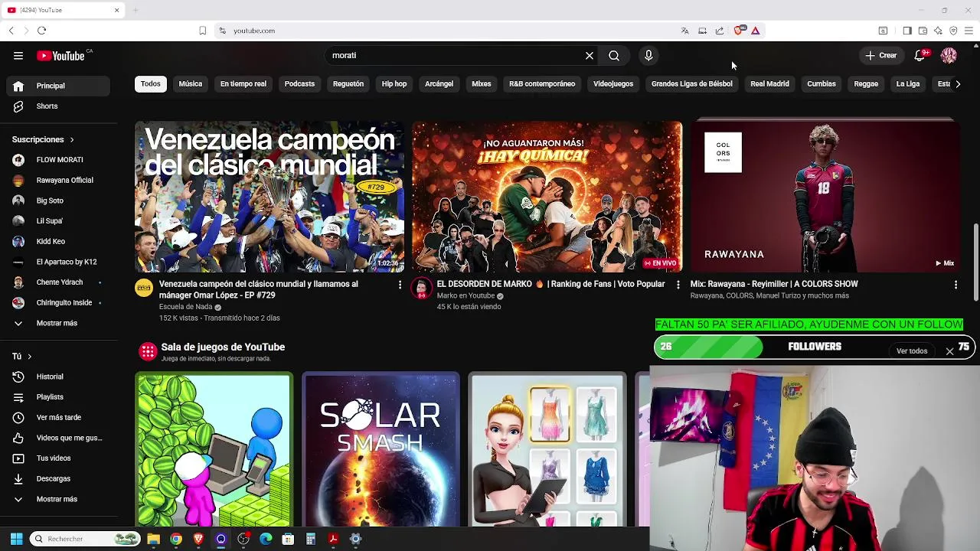Screen dimensions: 980x551
Task: Click the Ver todos link
Action: [912, 351]
